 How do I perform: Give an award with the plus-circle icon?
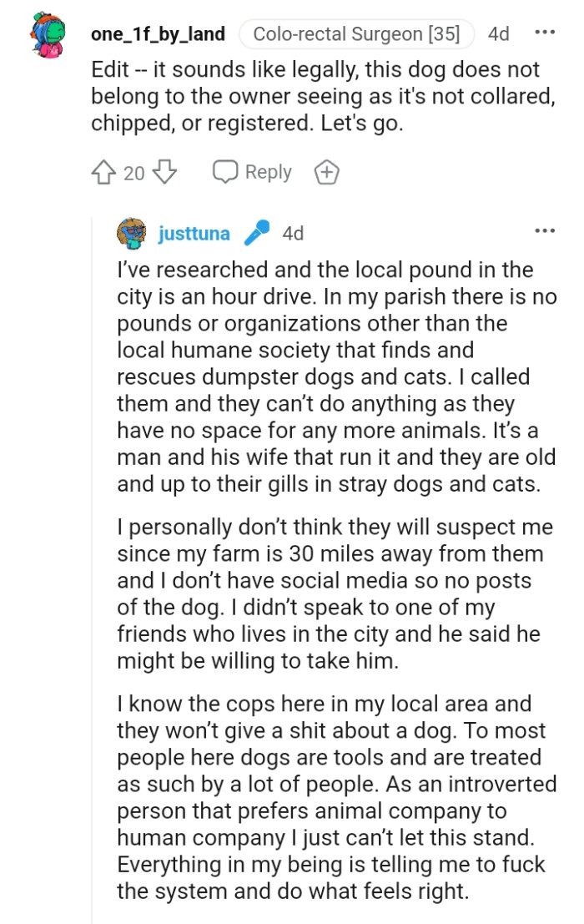(326, 173)
